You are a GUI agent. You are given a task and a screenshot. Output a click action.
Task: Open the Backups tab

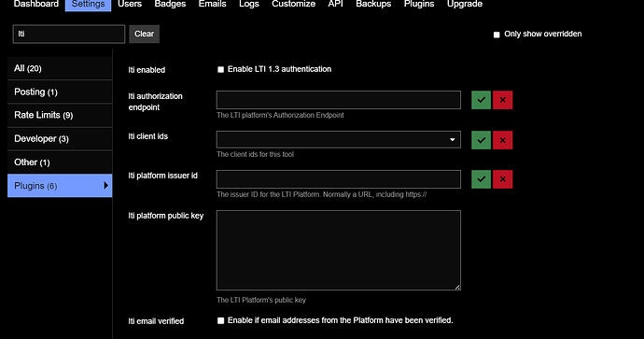pyautogui.click(x=373, y=4)
